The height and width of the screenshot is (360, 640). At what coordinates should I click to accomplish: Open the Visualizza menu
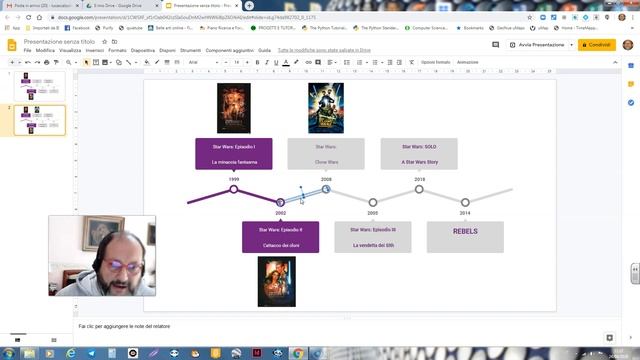[x=70, y=50]
